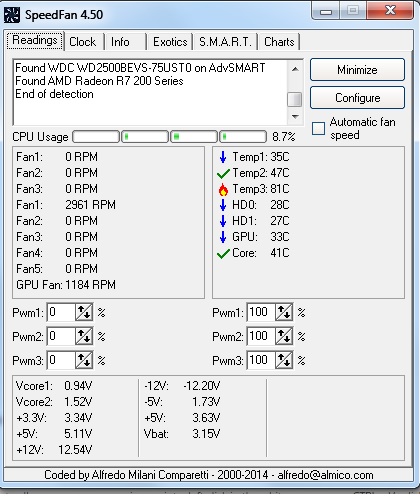Click the green checkmark beside Core temperature

pos(223,254)
